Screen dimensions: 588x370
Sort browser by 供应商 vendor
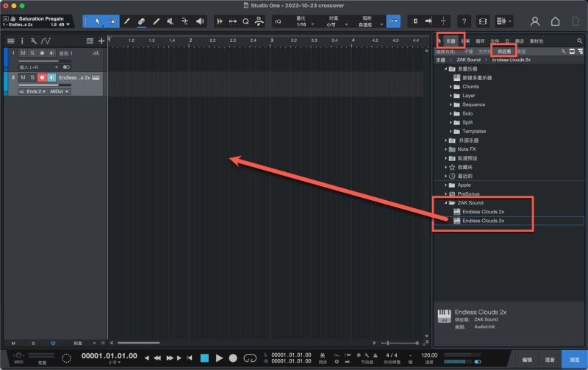504,51
